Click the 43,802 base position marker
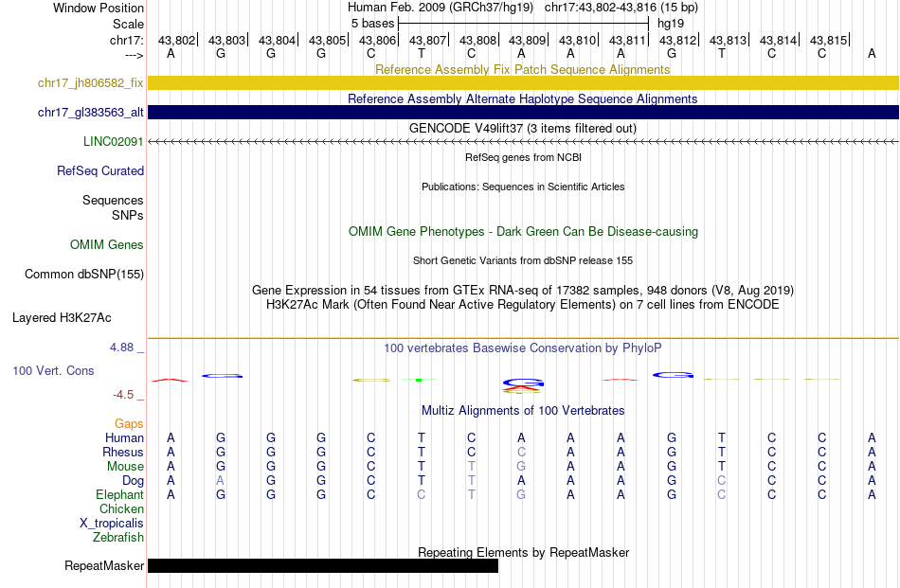 (177, 40)
